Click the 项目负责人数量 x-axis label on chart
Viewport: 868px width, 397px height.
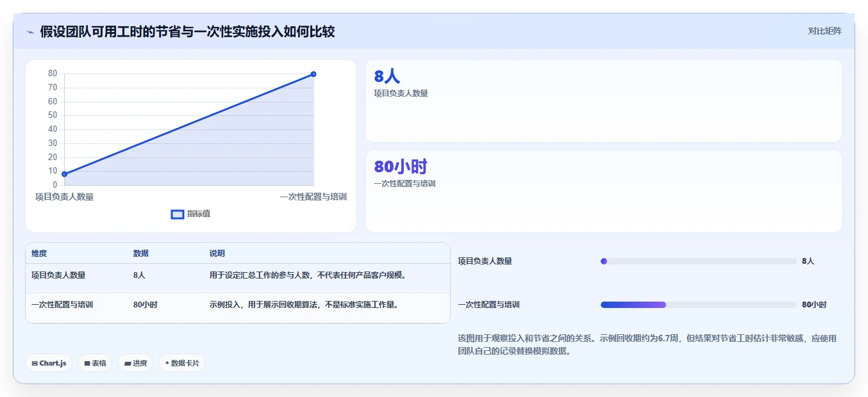click(64, 197)
